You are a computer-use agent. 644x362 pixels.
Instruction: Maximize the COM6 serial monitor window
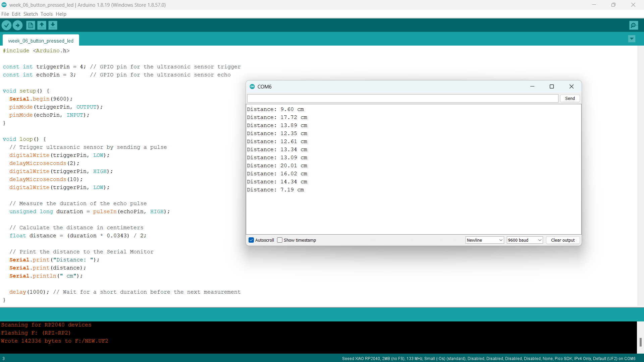(x=551, y=86)
